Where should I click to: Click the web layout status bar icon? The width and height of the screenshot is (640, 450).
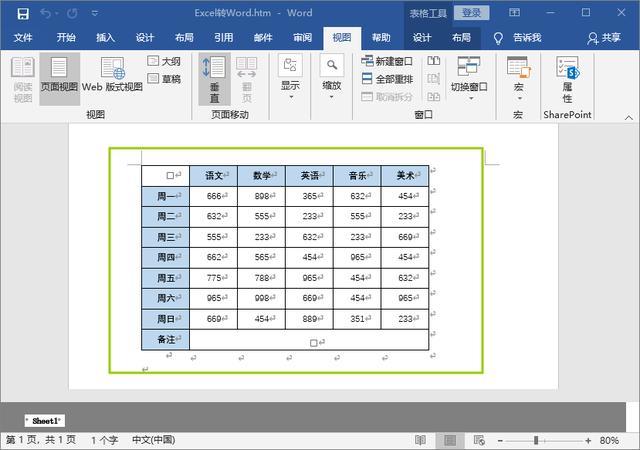tap(479, 440)
